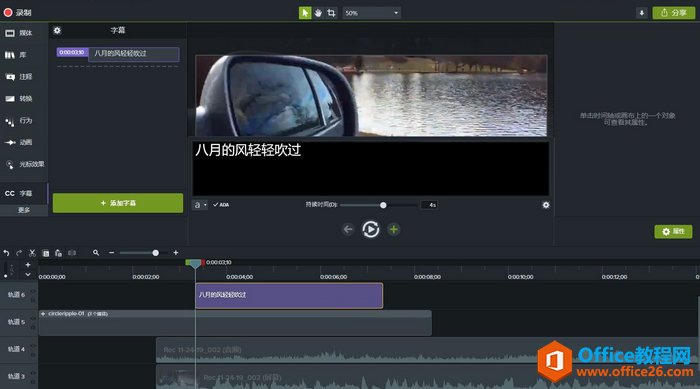Viewport: 700px width, 389px height.
Task: Click the download arrow icon near Share
Action: (642, 13)
